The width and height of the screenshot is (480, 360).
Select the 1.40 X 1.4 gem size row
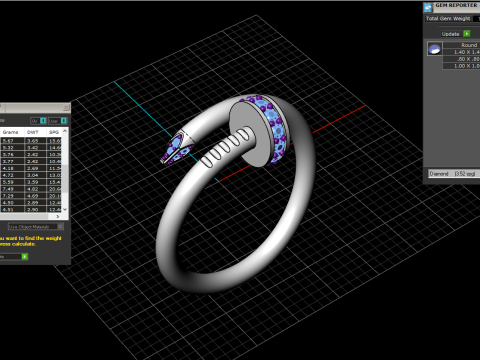click(461, 52)
